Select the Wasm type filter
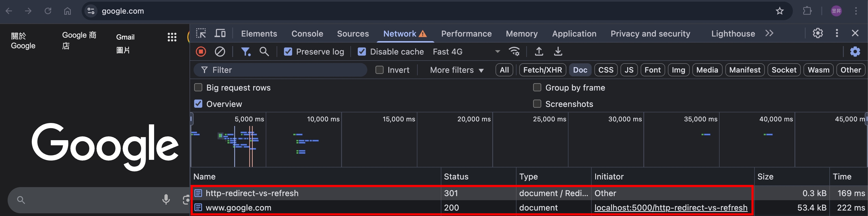Screen dimensions: 868x216 click(x=818, y=70)
